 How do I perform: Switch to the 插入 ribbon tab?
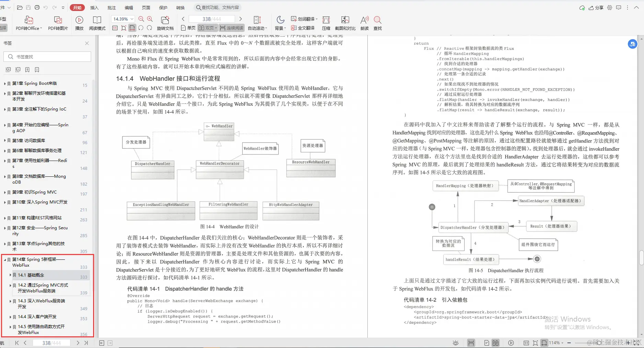94,7
